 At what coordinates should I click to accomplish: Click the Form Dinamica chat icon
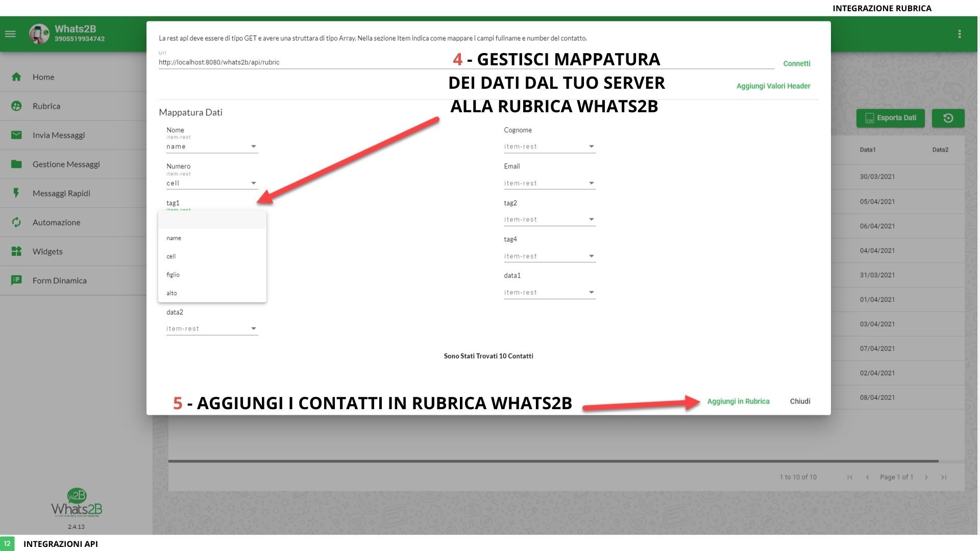pyautogui.click(x=16, y=281)
